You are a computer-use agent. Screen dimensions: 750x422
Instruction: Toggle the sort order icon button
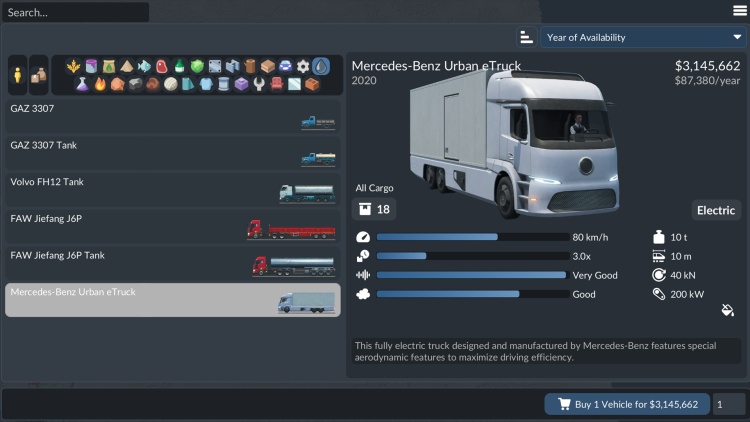(527, 37)
